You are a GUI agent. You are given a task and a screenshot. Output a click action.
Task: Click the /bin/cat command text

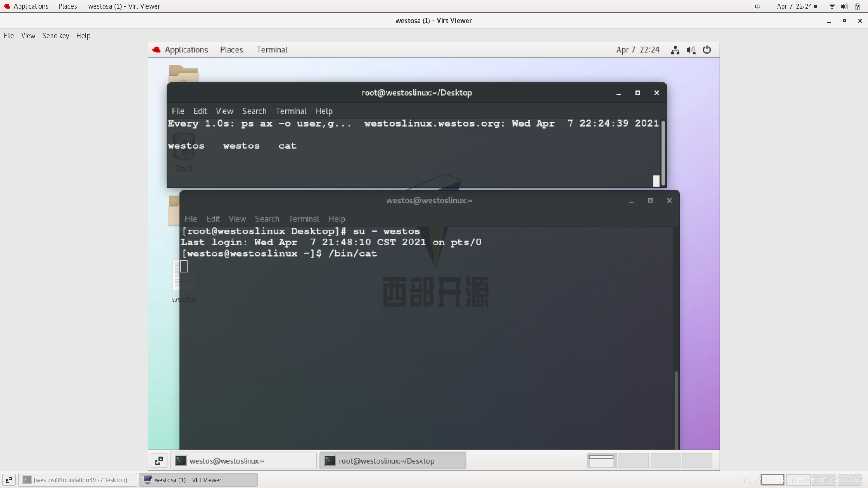click(x=353, y=253)
